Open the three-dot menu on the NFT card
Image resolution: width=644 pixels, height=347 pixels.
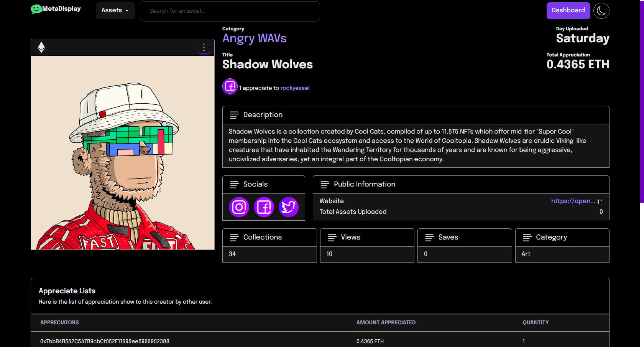(204, 47)
